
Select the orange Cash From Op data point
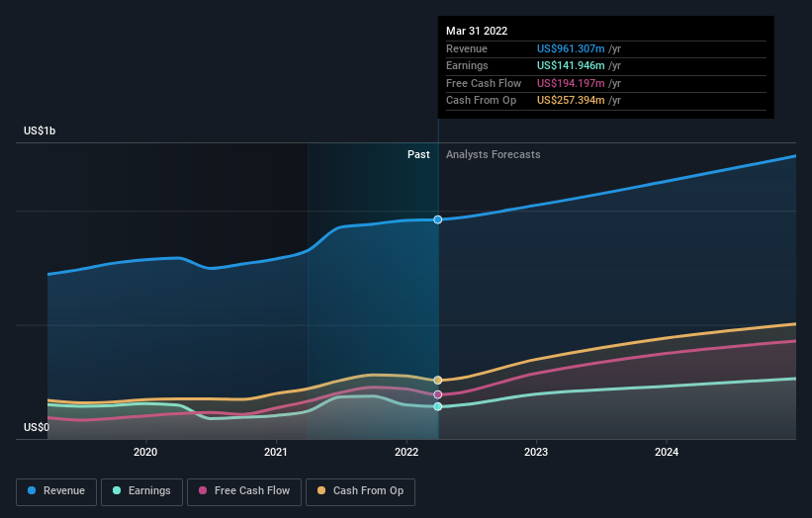coord(437,381)
